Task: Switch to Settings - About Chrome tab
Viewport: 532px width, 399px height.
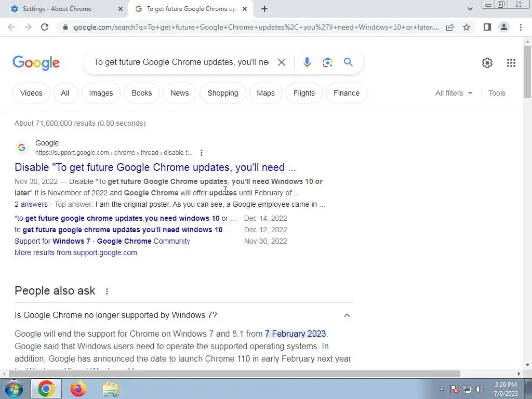Action: click(x=57, y=9)
